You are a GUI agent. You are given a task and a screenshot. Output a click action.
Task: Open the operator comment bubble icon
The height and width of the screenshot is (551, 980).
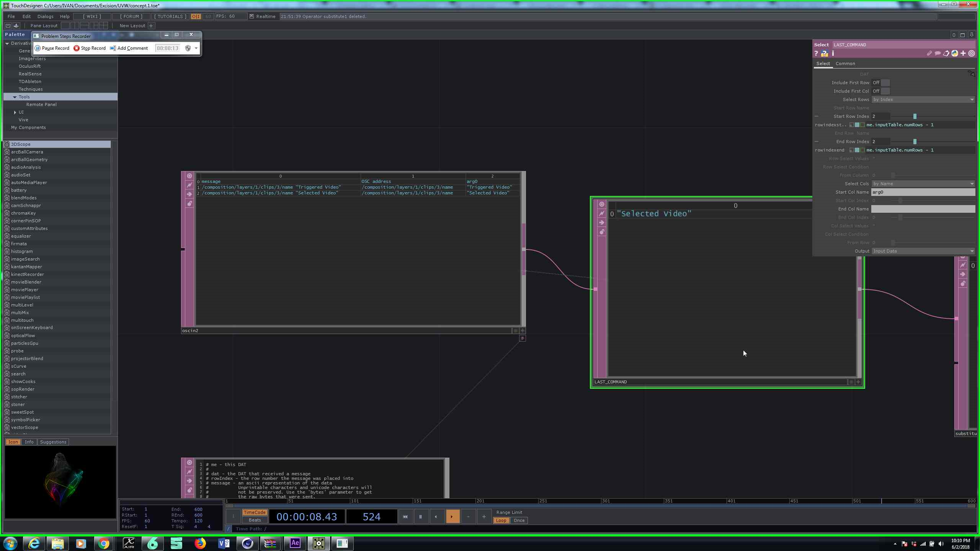pos(938,54)
